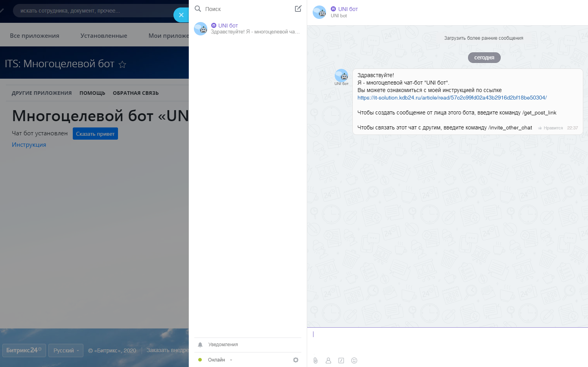This screenshot has width=588, height=367.
Task: Click the Сказать привет button
Action: point(95,134)
